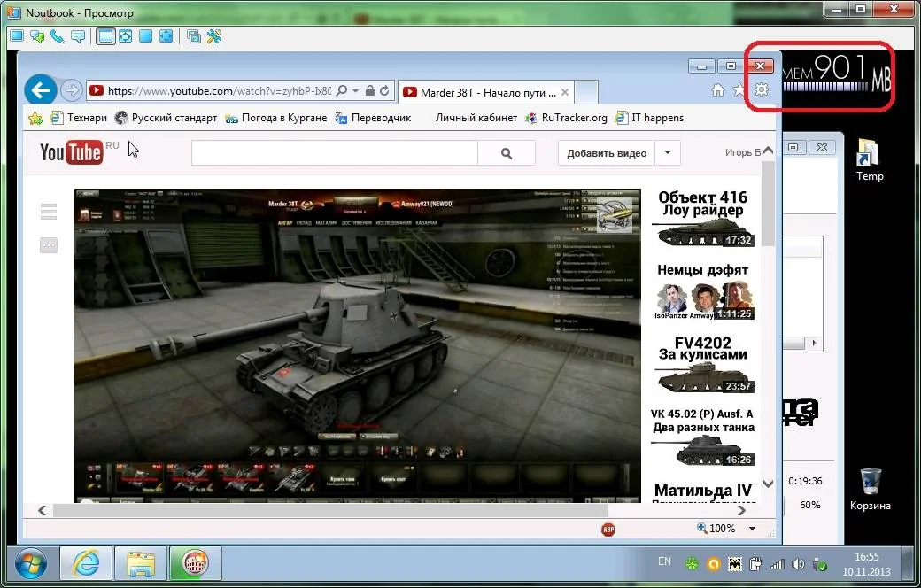Open the Личный кабинет bookmark

(476, 118)
